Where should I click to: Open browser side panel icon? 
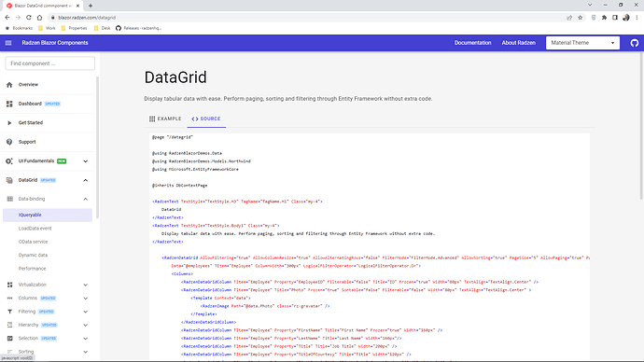pos(615,18)
